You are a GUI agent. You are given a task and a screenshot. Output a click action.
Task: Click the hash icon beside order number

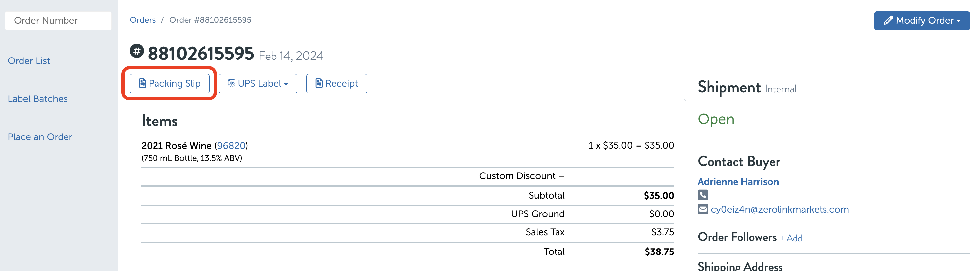(x=137, y=51)
